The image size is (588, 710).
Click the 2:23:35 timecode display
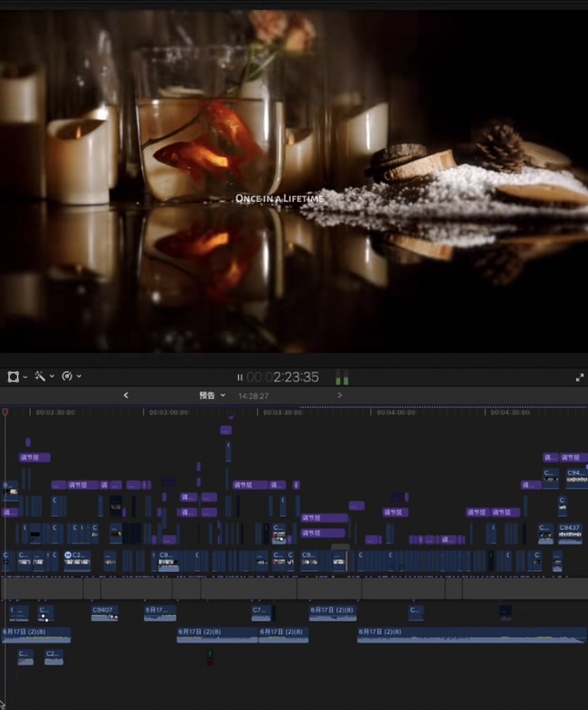(x=282, y=377)
